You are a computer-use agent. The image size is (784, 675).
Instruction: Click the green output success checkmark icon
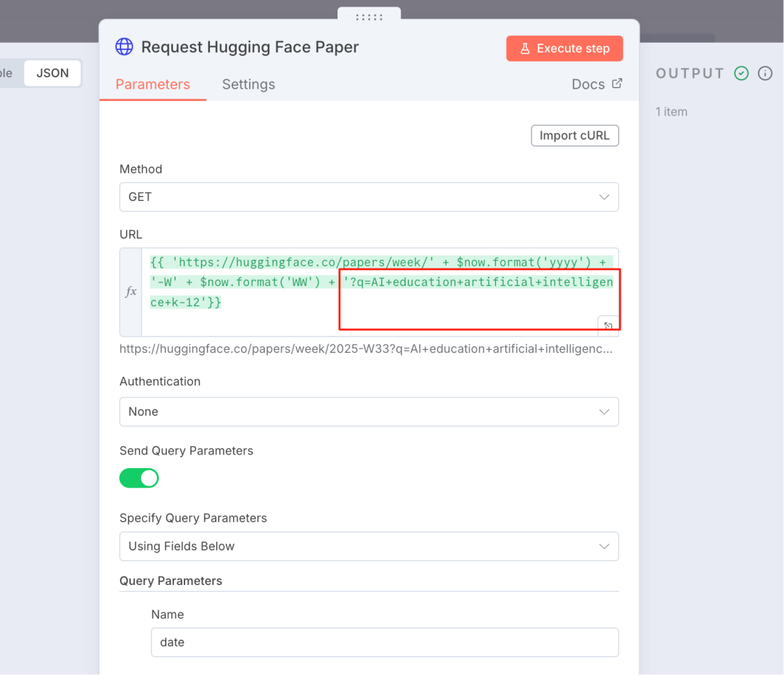pos(741,73)
